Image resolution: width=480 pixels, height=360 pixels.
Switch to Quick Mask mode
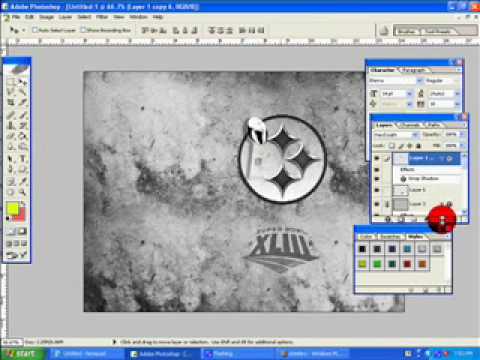point(22,231)
